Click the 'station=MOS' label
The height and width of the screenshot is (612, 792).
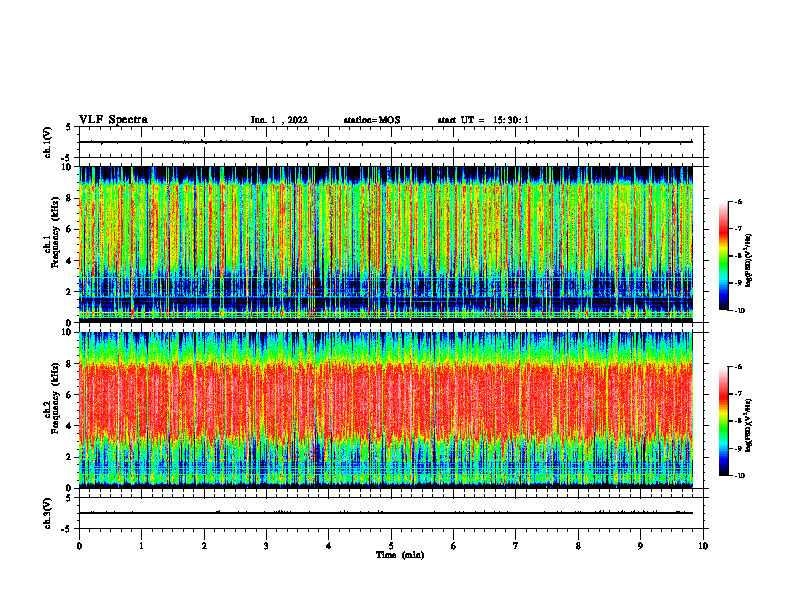pyautogui.click(x=372, y=120)
